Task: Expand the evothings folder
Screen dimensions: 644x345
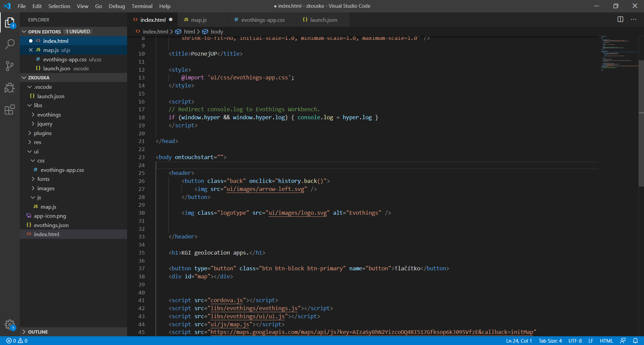Action: 33,115
